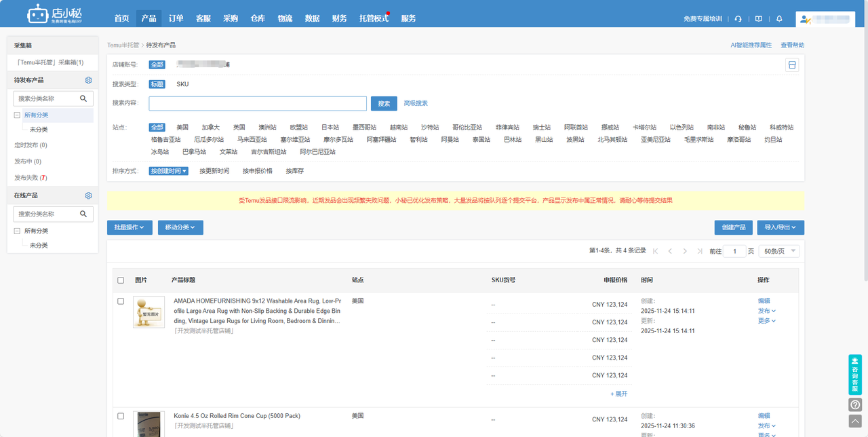Click the notification bell icon

click(x=779, y=19)
